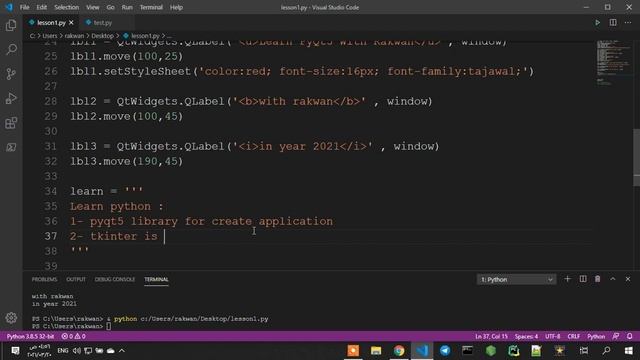Click the rakwan breadcrumb segment

(x=74, y=36)
